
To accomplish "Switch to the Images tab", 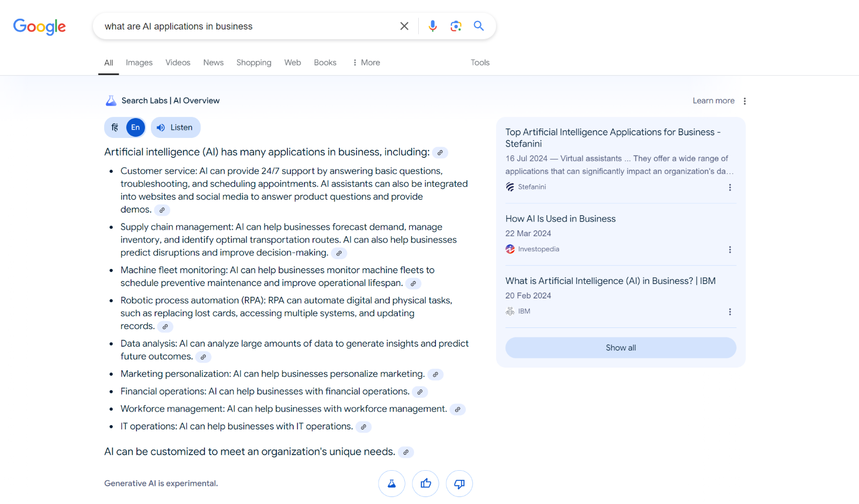I will tap(139, 62).
